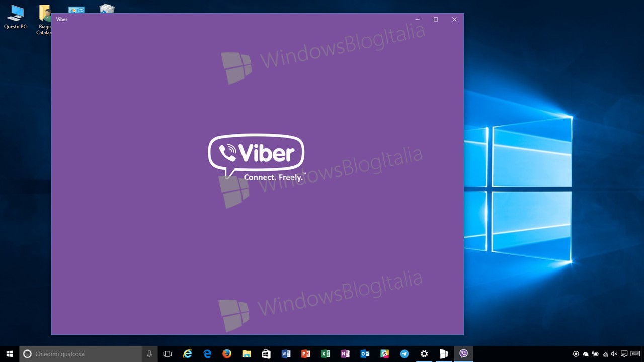Click the Show Desktop sliver at taskbar end
Image resolution: width=644 pixels, height=362 pixels.
click(x=642, y=354)
